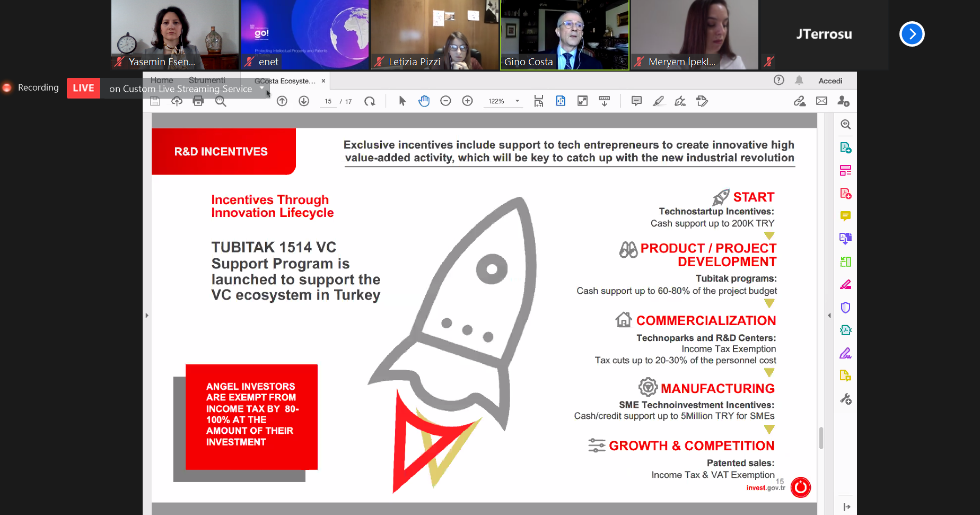Expand the tools pane bottom arrow
The width and height of the screenshot is (980, 515).
point(846,507)
